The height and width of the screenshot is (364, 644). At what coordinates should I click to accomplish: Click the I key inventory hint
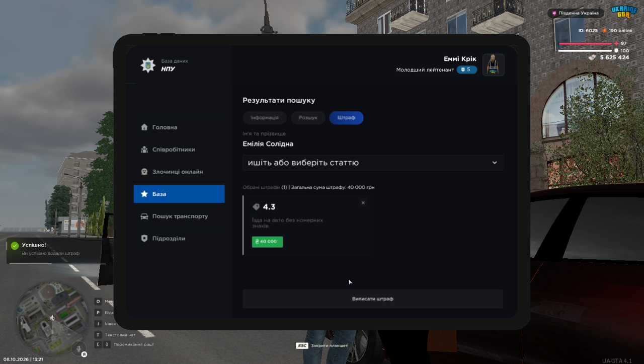tap(98, 324)
